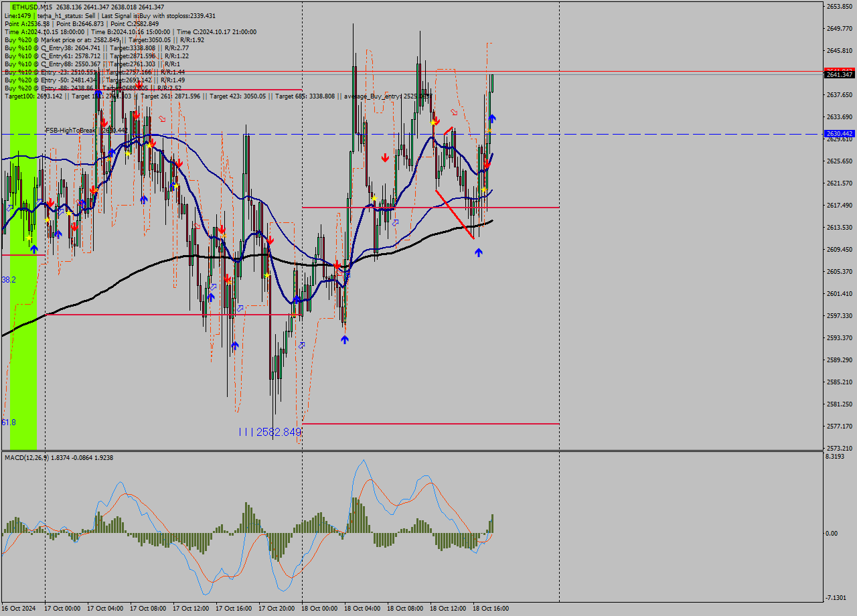Click the 2601.410 price axis label
857x616 pixels.
tap(840, 293)
